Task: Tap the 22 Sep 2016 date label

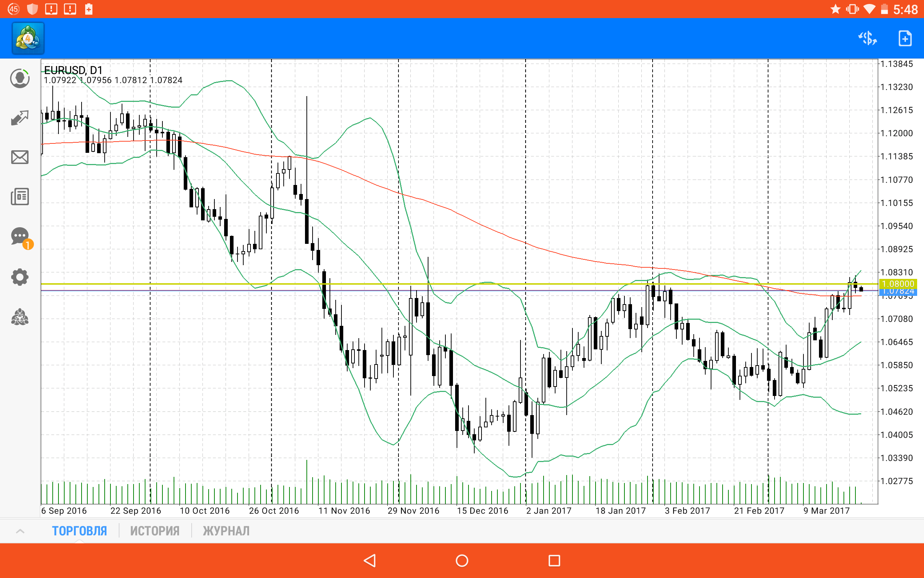Action: tap(136, 511)
